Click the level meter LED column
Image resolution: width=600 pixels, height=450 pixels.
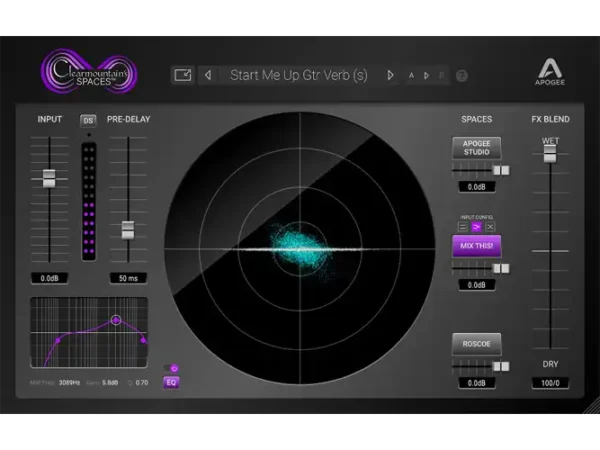(x=88, y=202)
